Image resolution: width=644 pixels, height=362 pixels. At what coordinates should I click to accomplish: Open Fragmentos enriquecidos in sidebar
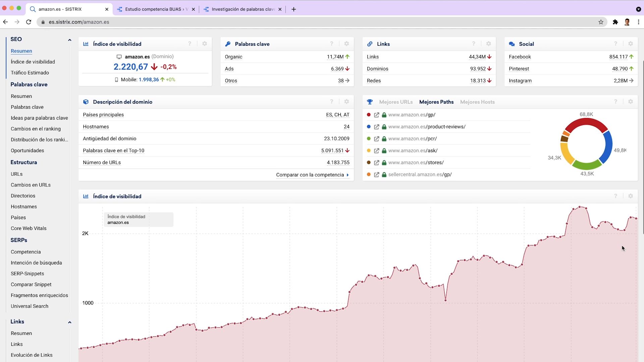coord(39,295)
